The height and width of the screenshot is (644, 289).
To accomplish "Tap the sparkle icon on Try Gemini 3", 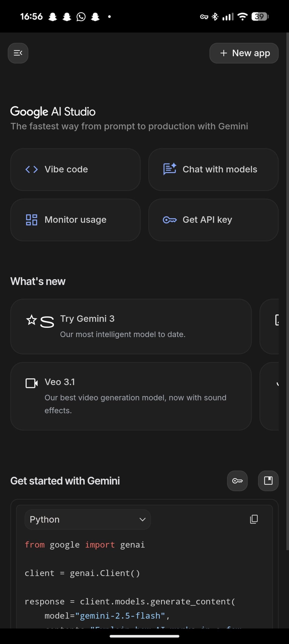I will [32, 320].
